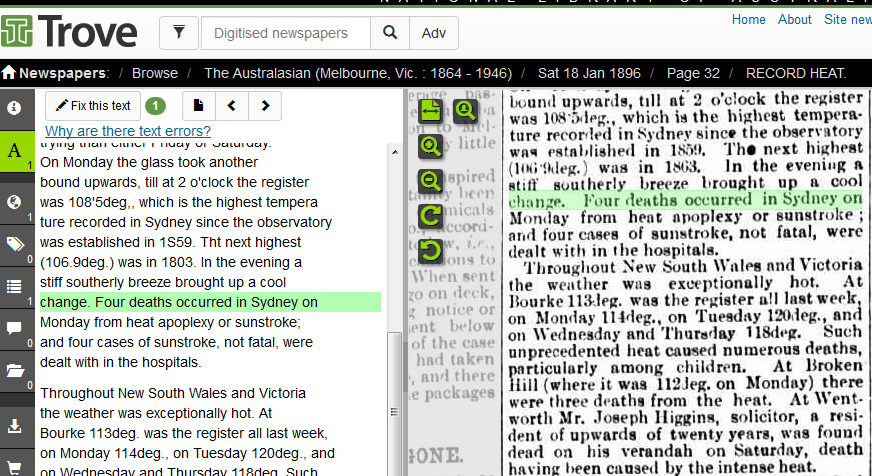Click the Fix this text button
The image size is (872, 476).
92,106
